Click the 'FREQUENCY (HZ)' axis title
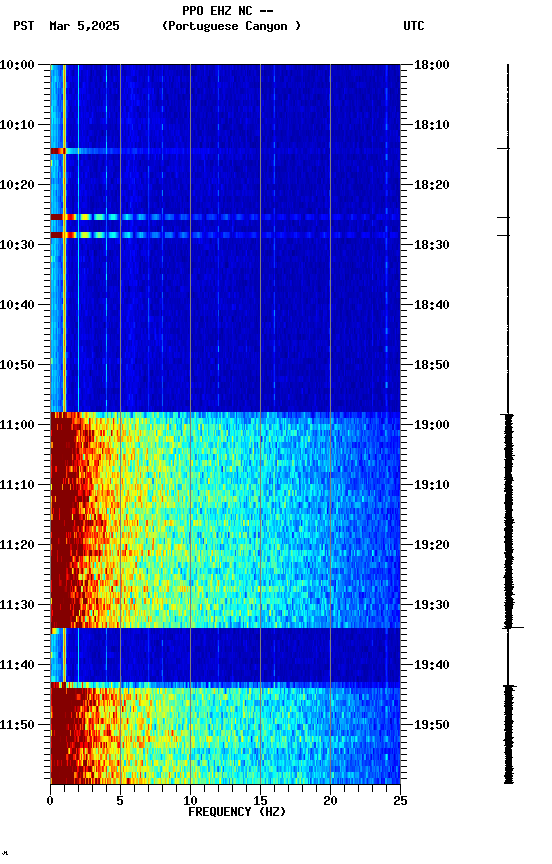Image resolution: width=552 pixels, height=864 pixels. (x=237, y=813)
